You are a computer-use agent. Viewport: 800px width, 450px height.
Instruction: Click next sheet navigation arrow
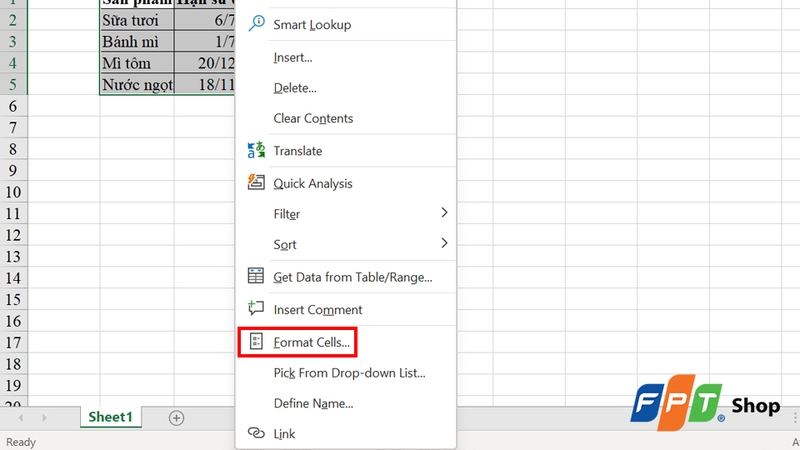pos(44,418)
